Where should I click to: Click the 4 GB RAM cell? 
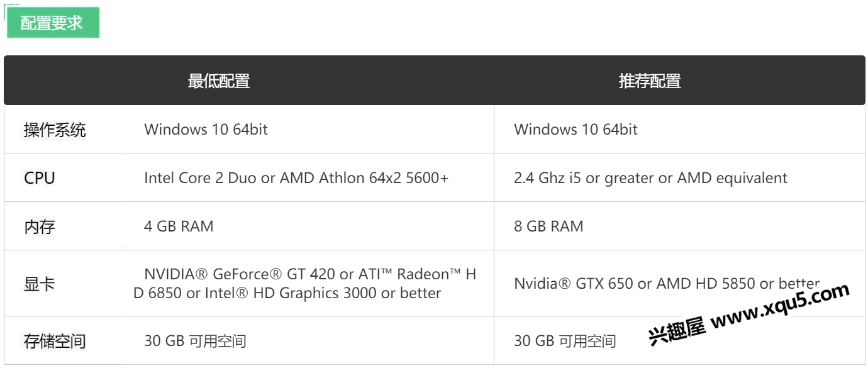pyautogui.click(x=179, y=226)
